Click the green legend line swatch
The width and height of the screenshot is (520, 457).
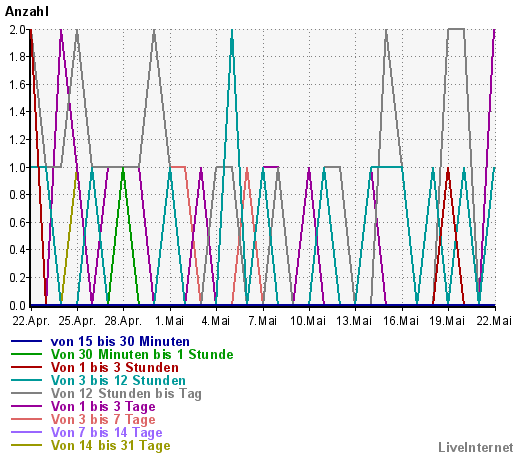click(26, 354)
